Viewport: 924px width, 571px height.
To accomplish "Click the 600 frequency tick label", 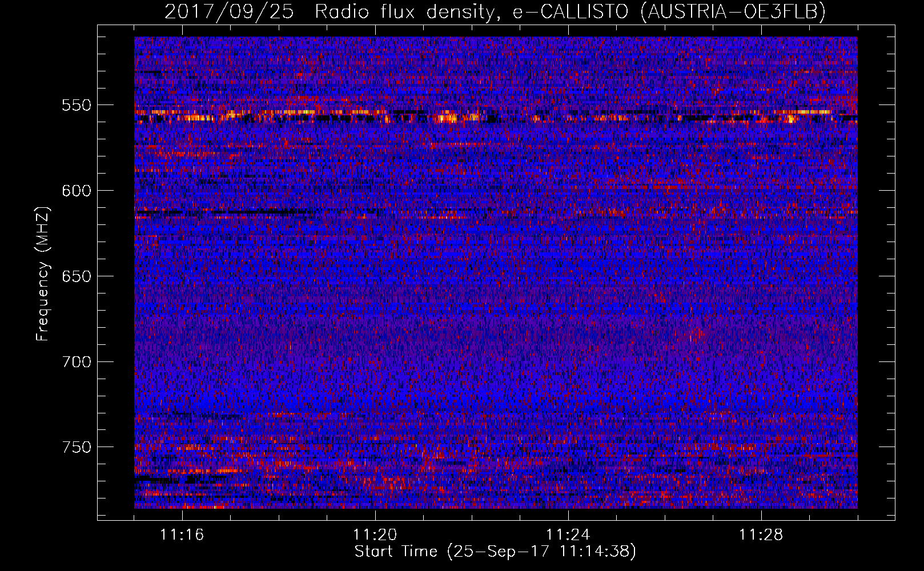I will [x=77, y=191].
